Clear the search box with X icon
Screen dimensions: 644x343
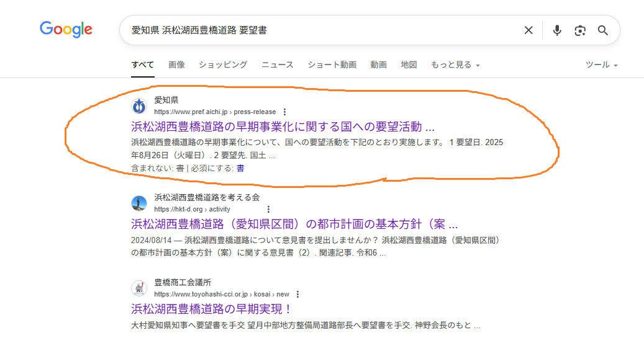pyautogui.click(x=528, y=30)
